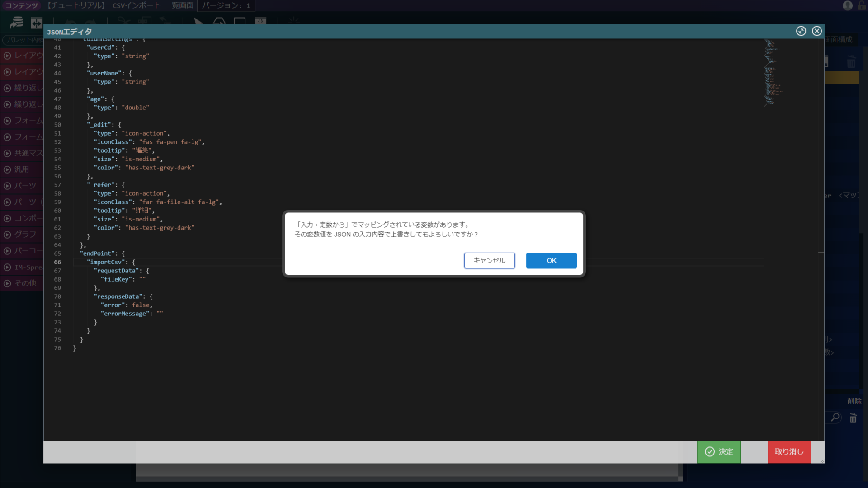Click the "userName": { line
Viewport: 868px width, 488px height.
(x=109, y=73)
